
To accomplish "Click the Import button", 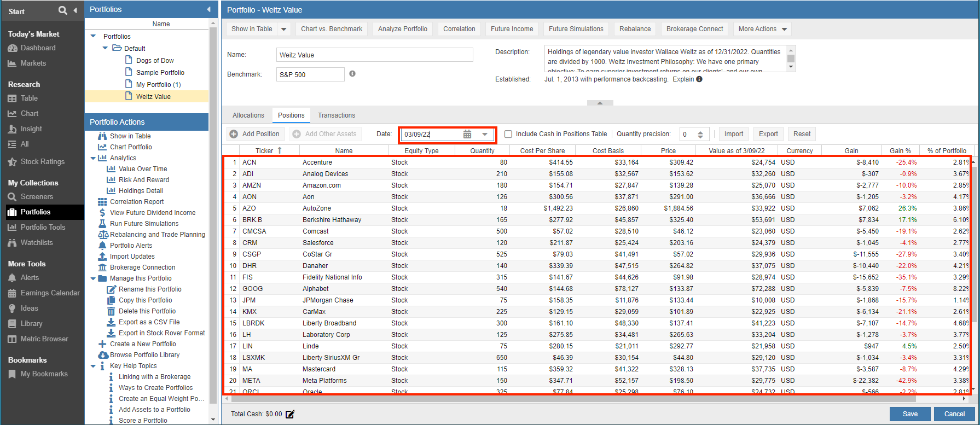I will [x=734, y=134].
